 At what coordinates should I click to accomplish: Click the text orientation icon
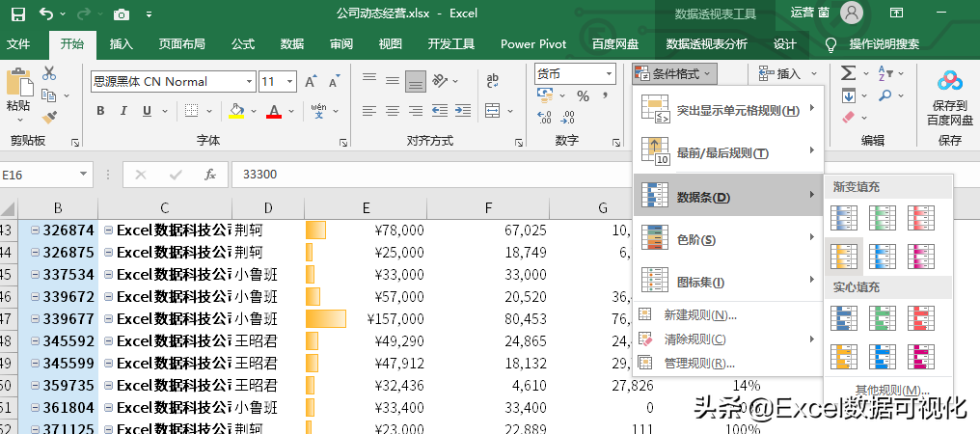tap(441, 80)
